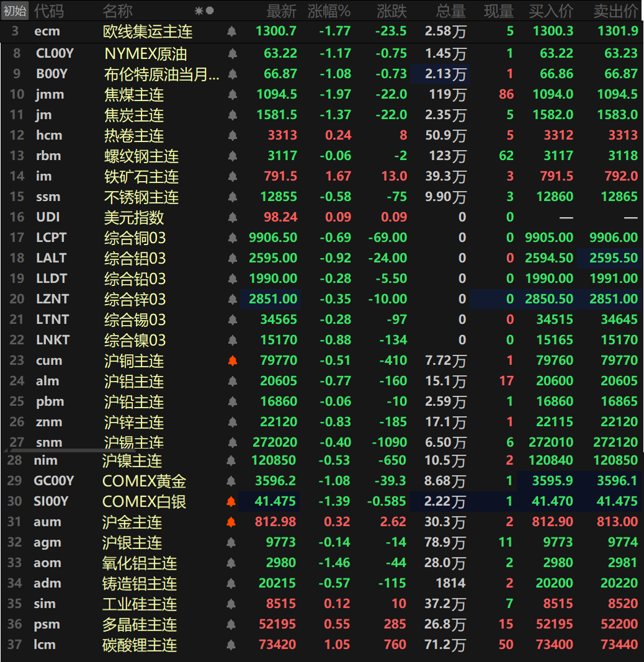The width and height of the screenshot is (644, 662).
Task: Disable the orange alert bell on 沪金主连
Action: click(x=231, y=522)
